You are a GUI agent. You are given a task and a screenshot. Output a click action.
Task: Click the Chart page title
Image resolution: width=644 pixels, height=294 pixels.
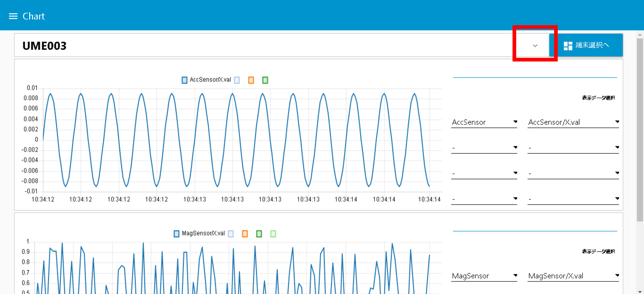[x=34, y=16]
